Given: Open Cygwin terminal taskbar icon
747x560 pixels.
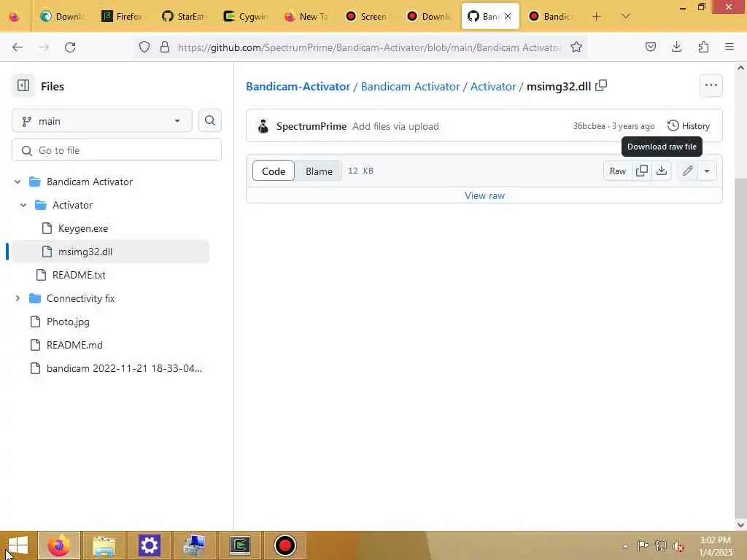Looking at the screenshot, I should 240,545.
